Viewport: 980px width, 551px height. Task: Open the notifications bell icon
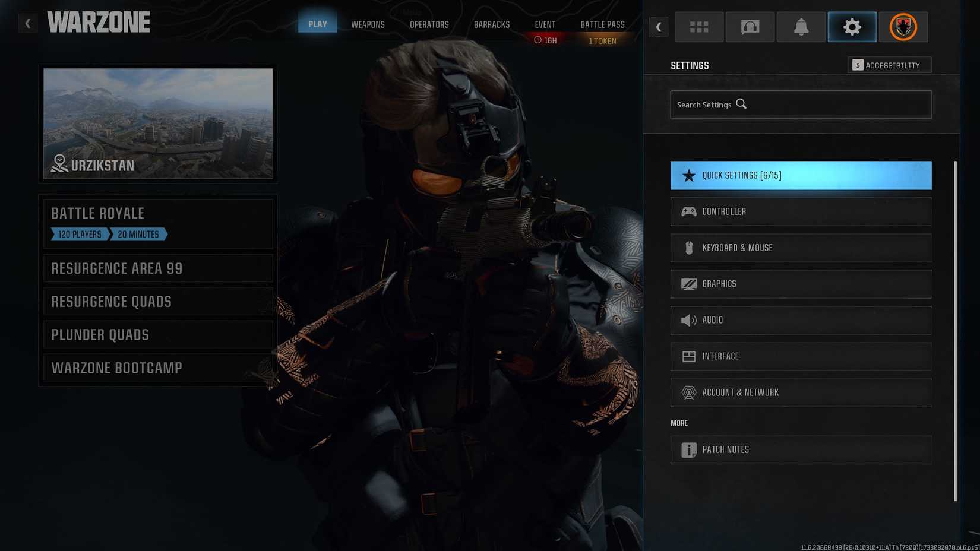801,27
